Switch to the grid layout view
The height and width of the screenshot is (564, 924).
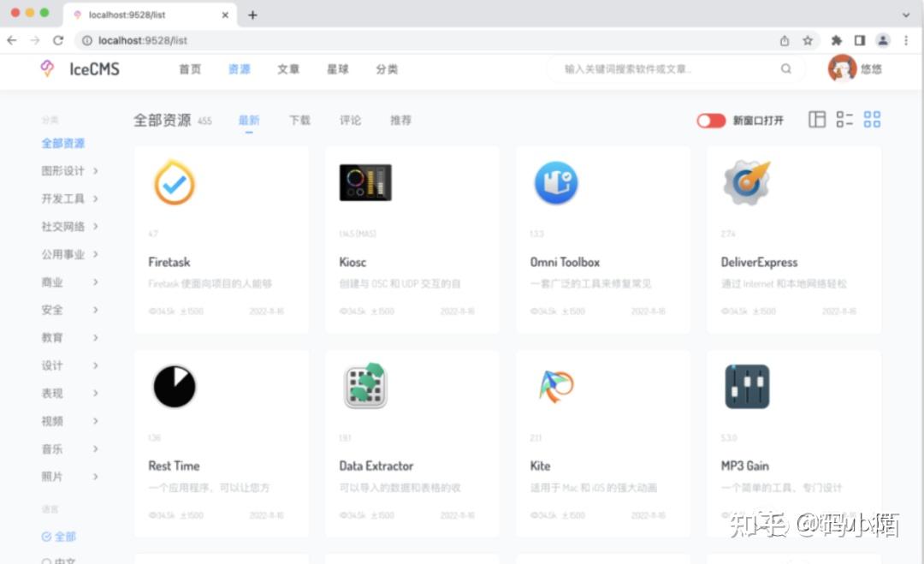click(872, 120)
